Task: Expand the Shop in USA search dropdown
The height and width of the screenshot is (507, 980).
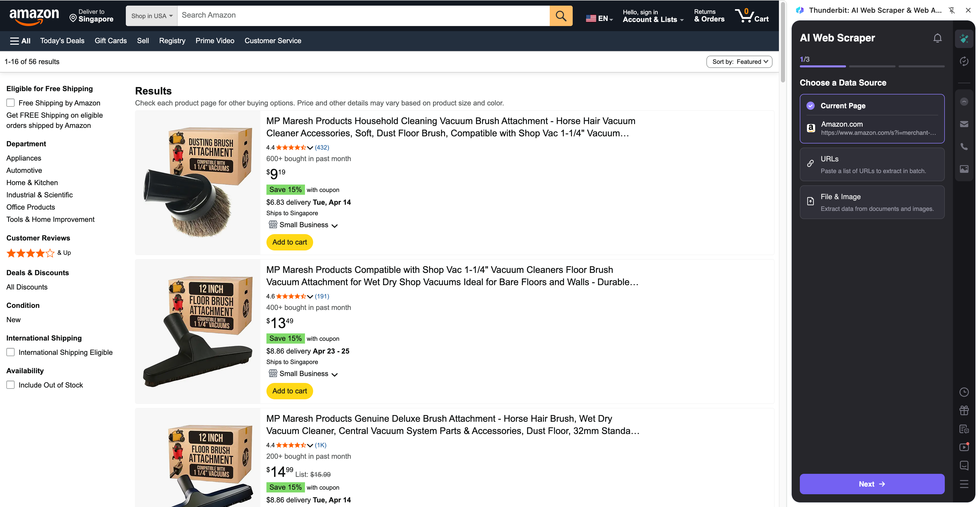Action: tap(151, 16)
